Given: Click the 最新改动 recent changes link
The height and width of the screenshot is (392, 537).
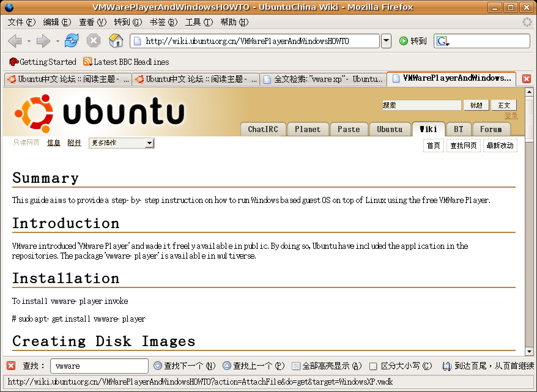Looking at the screenshot, I should [x=500, y=146].
